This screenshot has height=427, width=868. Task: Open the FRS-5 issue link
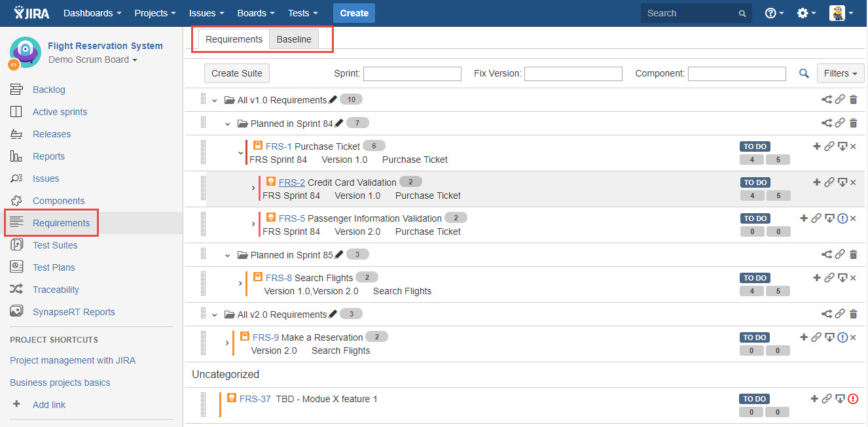pos(291,218)
